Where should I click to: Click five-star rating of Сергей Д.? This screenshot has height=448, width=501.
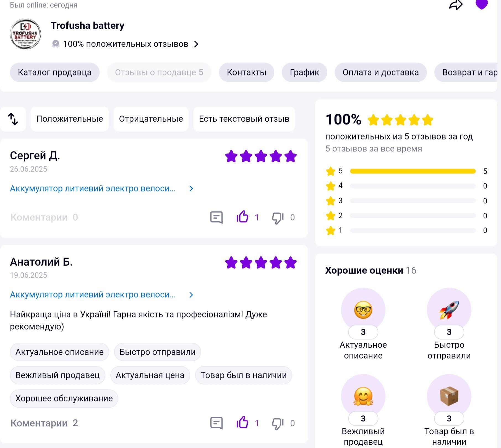tap(261, 156)
